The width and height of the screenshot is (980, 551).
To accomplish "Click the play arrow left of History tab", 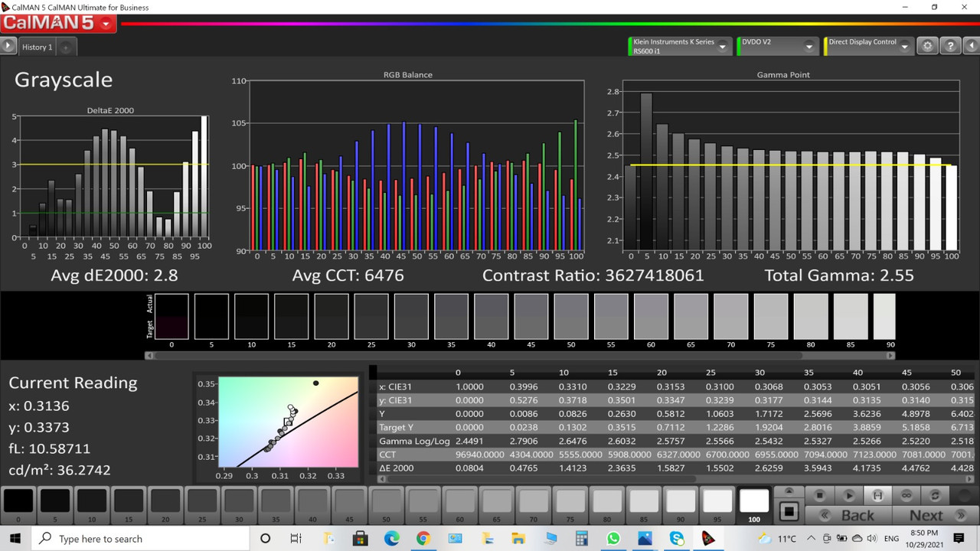I will coord(8,47).
